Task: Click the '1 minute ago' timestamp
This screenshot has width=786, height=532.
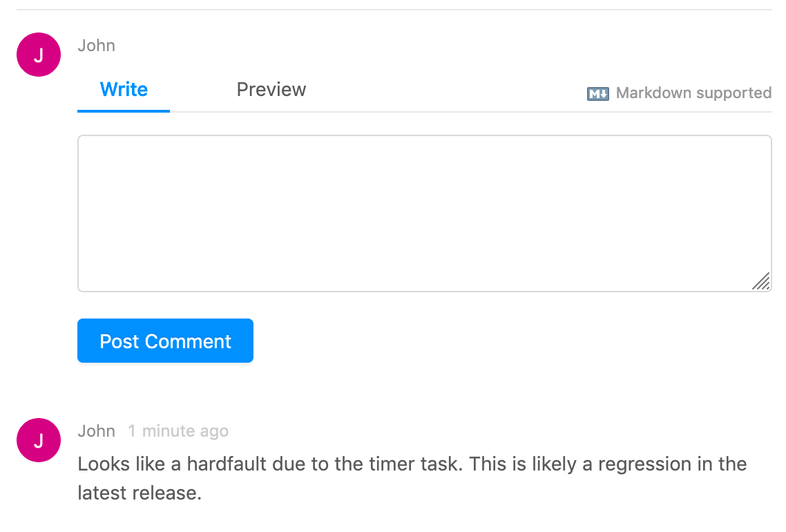Action: tap(178, 431)
